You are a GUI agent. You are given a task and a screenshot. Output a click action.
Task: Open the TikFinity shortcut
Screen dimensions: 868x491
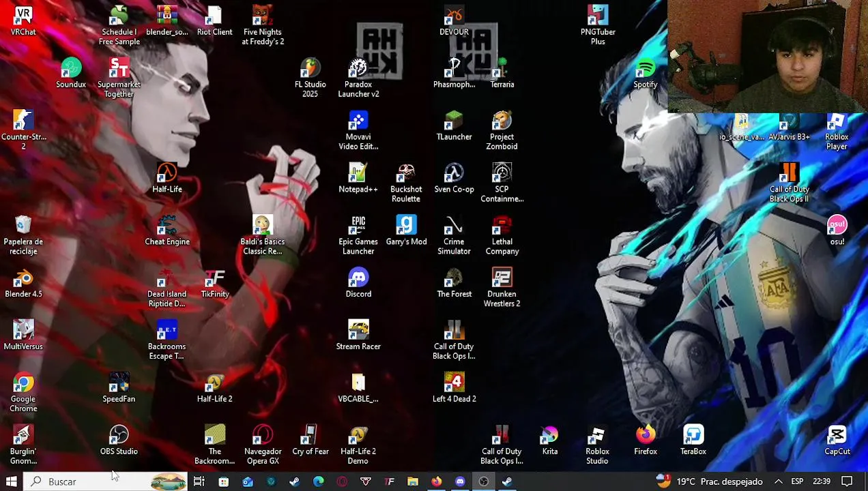point(214,284)
